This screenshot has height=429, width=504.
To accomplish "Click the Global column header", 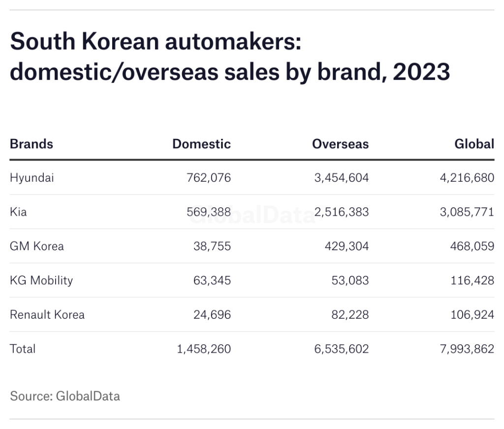I will [x=474, y=144].
